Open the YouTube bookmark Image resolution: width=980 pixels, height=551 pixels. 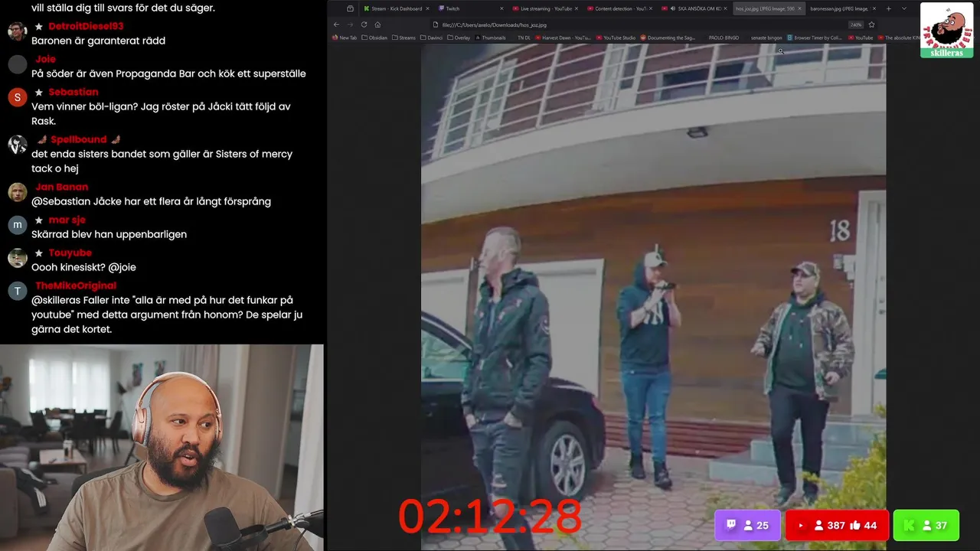860,37
